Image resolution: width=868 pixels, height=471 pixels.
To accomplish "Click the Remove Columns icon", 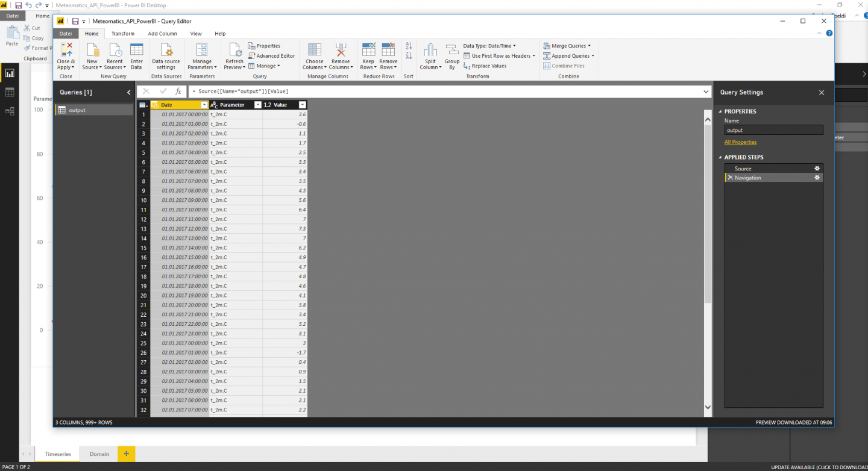I will pos(341,50).
